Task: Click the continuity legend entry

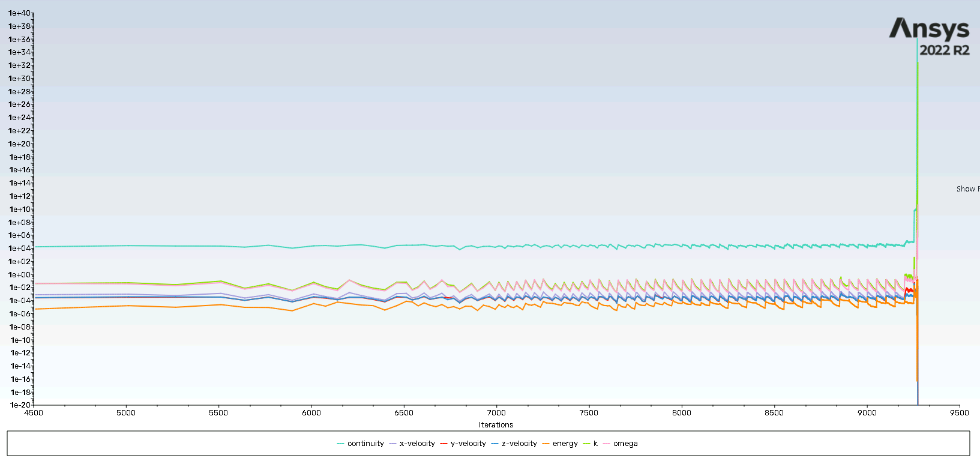Action: pos(361,444)
